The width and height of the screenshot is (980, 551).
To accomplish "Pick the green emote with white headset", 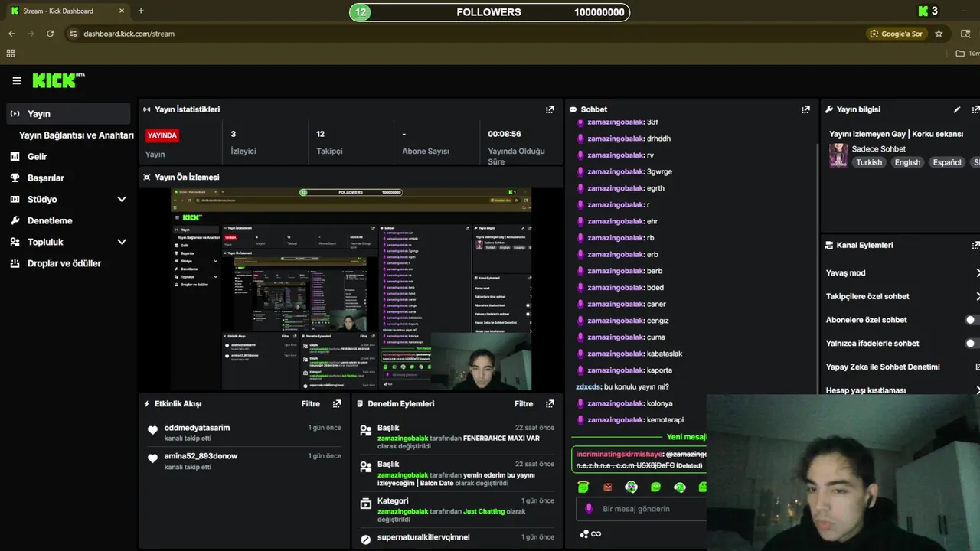I will [679, 487].
